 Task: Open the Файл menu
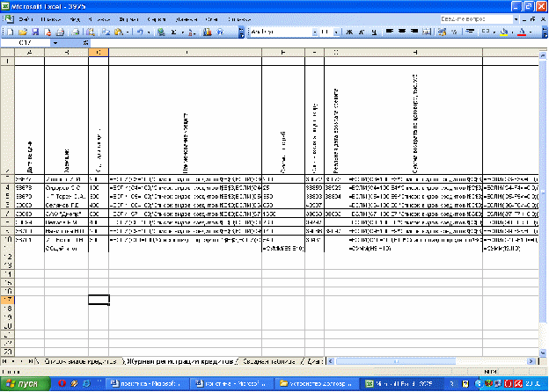click(x=26, y=19)
